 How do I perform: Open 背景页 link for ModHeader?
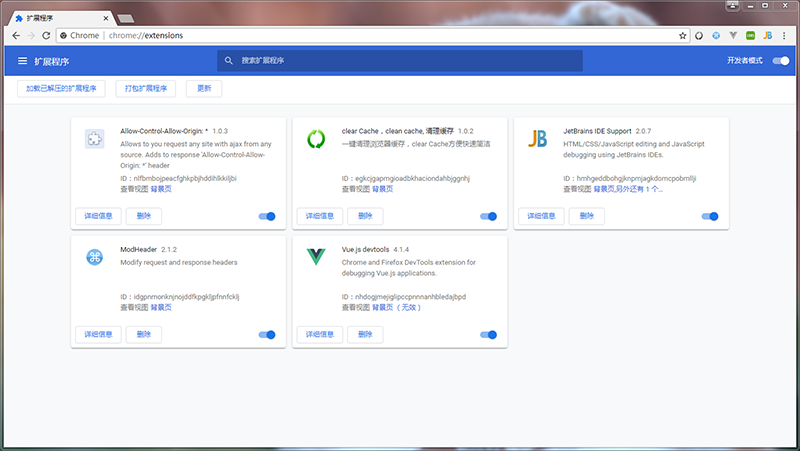point(161,307)
